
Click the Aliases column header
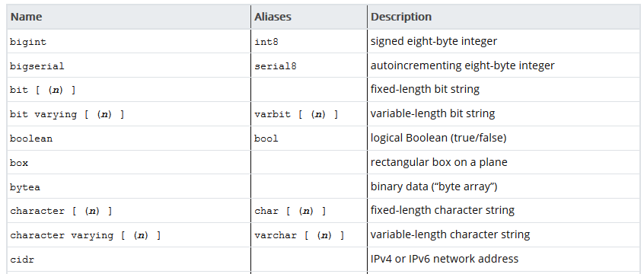pos(273,17)
